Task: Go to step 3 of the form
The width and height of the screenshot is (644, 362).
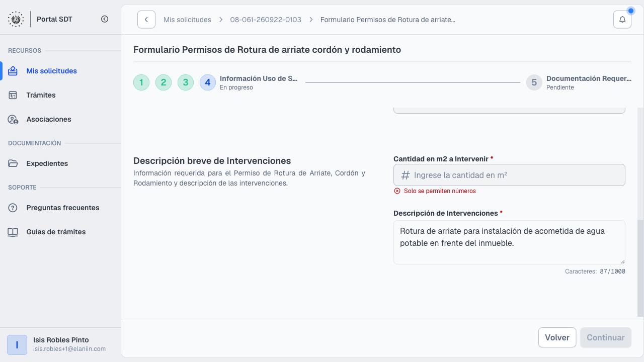Action: pyautogui.click(x=186, y=82)
